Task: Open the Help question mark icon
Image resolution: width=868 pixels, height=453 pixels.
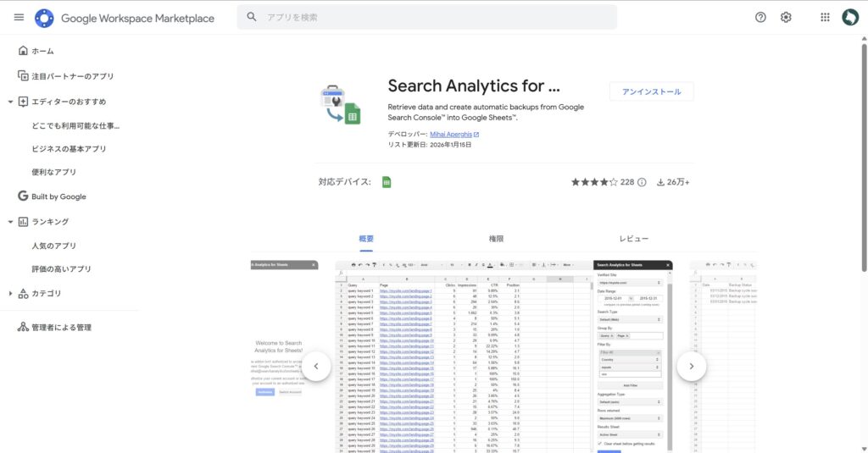Action: pyautogui.click(x=760, y=17)
